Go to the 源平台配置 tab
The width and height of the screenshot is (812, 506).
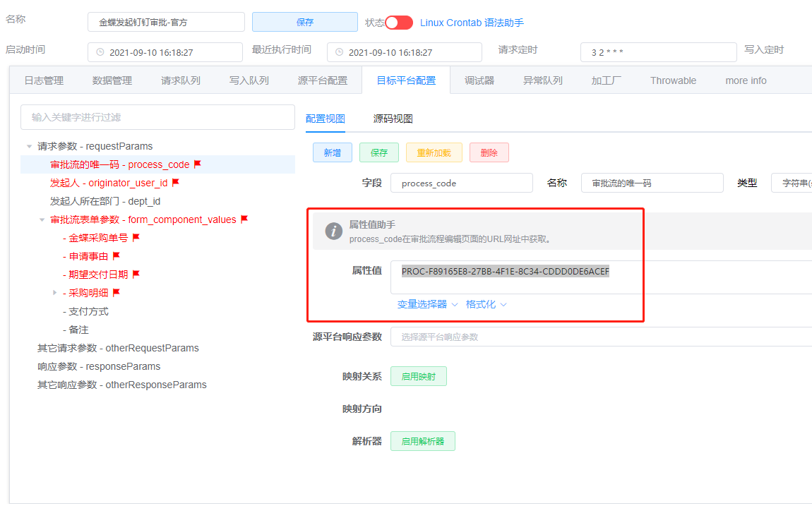coord(323,80)
